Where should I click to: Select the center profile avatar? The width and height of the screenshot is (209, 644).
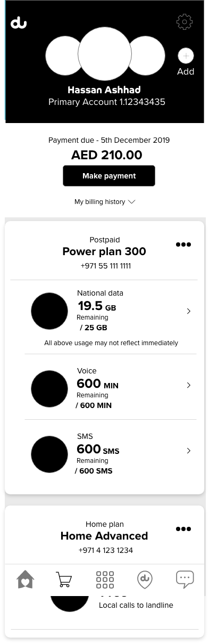point(105,54)
